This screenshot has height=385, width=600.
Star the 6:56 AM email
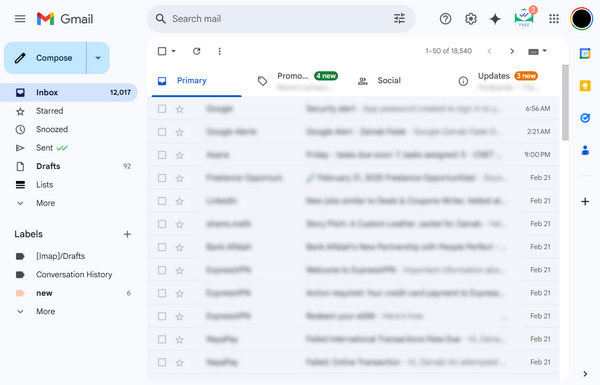pos(179,109)
